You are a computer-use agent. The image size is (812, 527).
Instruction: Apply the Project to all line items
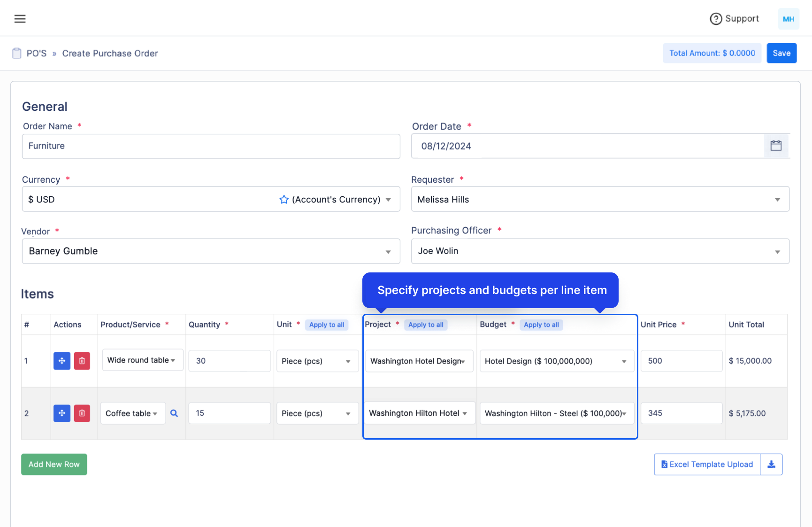[425, 325]
